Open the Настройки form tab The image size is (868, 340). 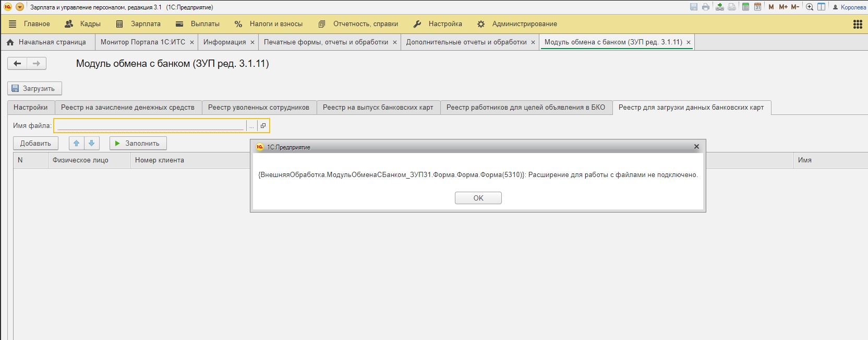point(31,108)
